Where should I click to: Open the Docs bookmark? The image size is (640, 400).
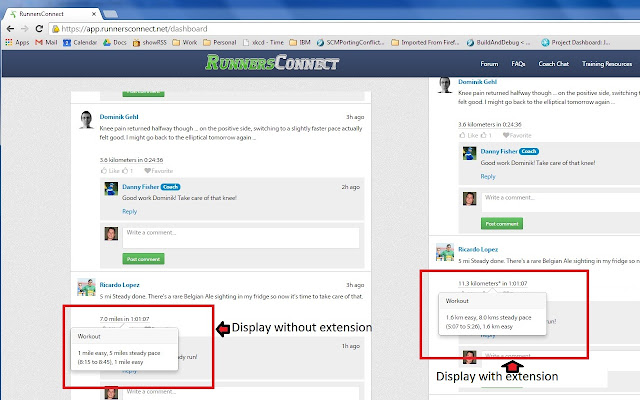(x=115, y=42)
